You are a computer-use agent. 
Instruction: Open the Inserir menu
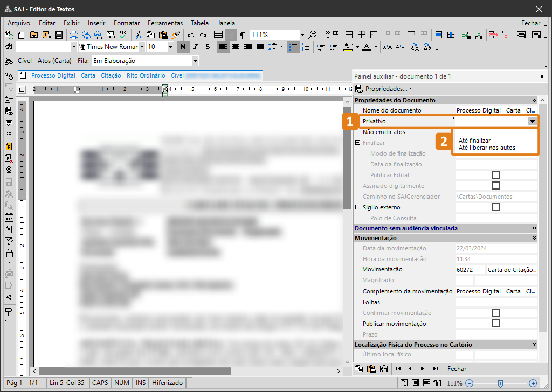(x=96, y=23)
